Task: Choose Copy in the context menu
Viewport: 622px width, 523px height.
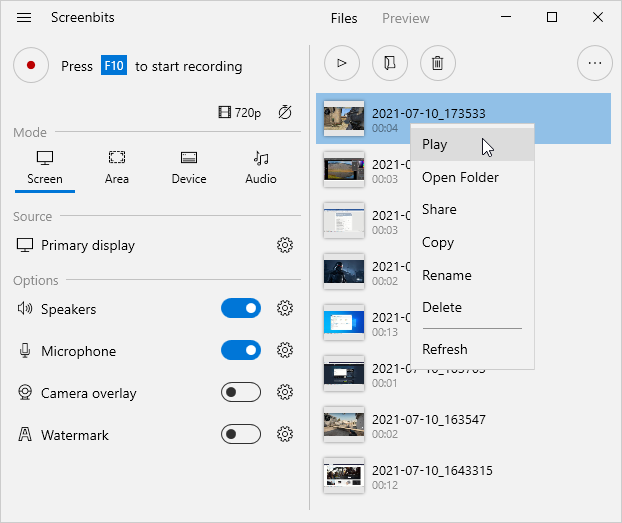Action: pos(472,242)
